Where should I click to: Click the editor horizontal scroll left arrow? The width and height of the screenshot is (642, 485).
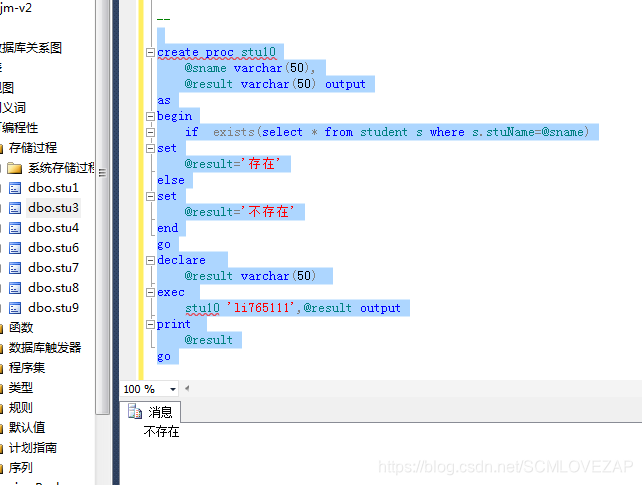[187, 388]
